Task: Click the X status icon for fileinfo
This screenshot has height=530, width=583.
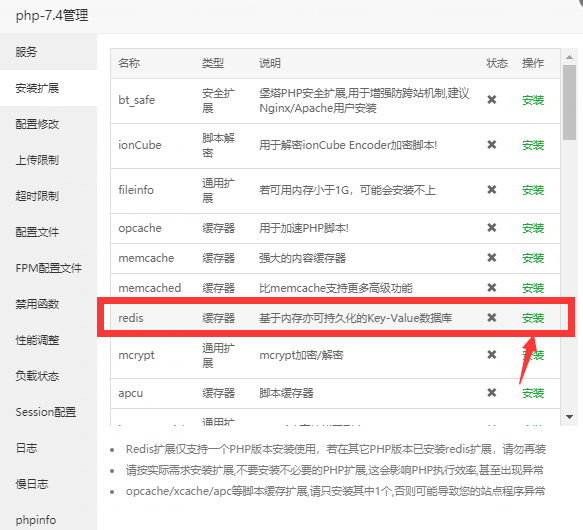Action: click(492, 189)
